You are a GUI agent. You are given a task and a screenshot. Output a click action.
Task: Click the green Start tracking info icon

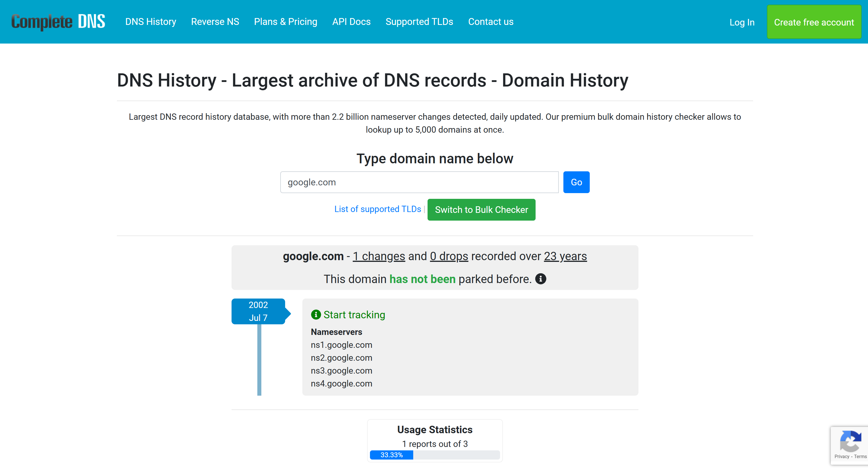click(316, 315)
